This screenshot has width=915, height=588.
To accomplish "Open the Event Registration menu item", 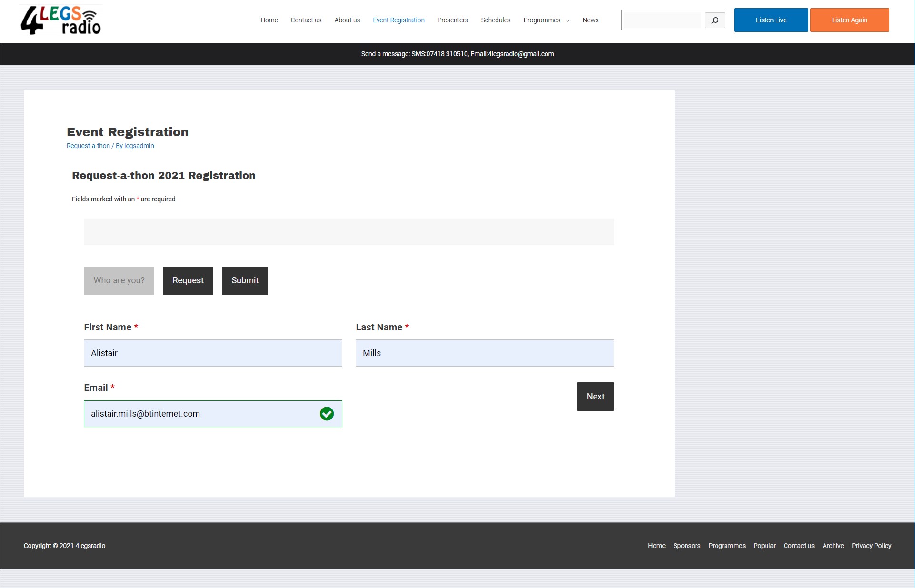I will click(398, 20).
